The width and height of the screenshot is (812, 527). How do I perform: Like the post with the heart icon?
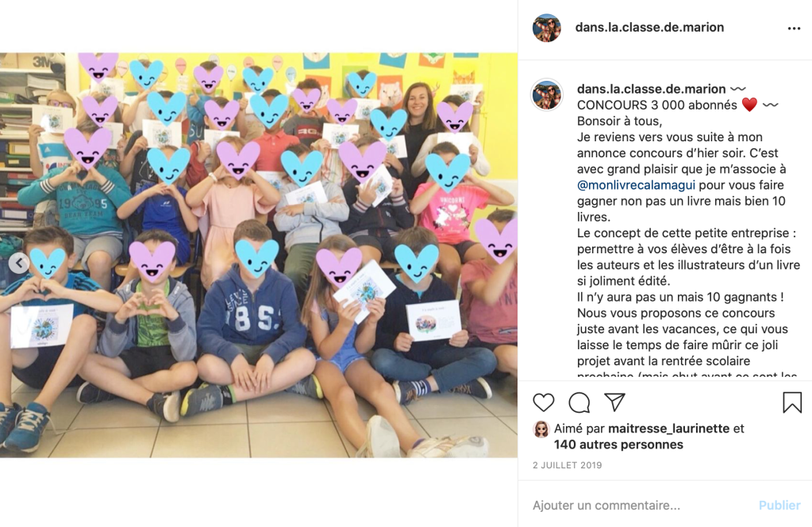point(544,402)
